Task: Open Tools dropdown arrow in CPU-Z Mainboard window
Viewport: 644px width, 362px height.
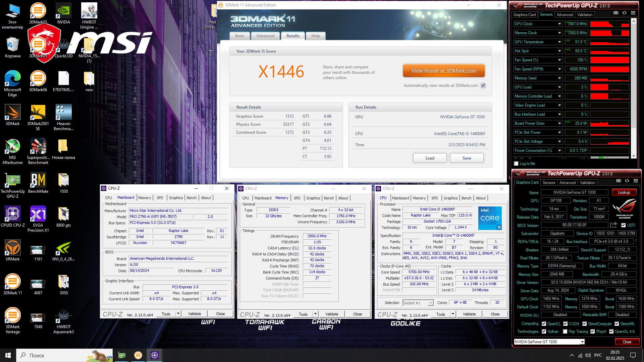Action: (x=178, y=314)
